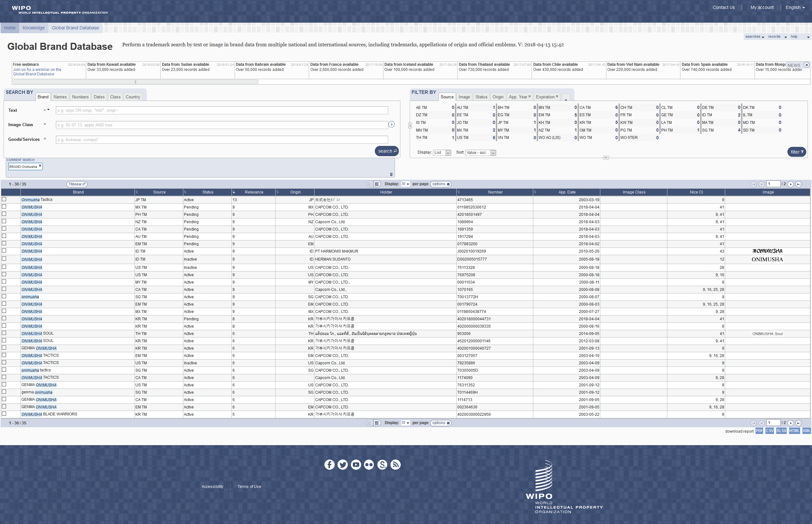Slide the news ticker horizontal scrollbar
812x524 pixels.
point(135,82)
